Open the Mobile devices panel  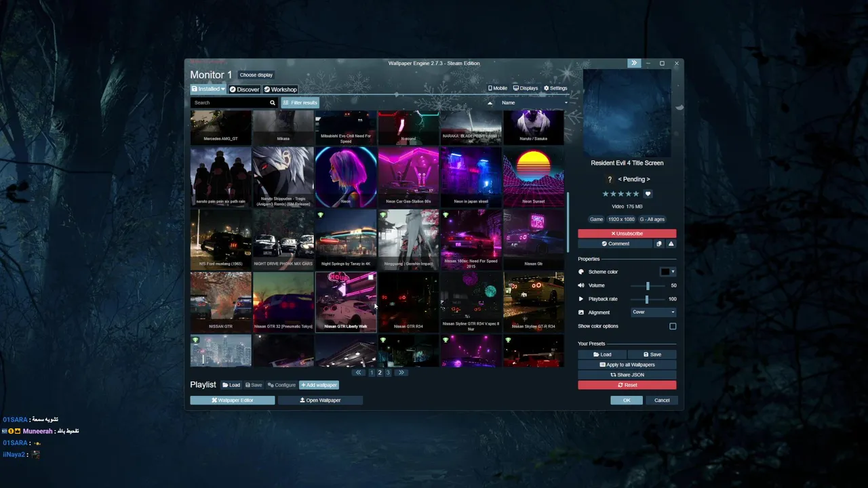click(x=497, y=88)
